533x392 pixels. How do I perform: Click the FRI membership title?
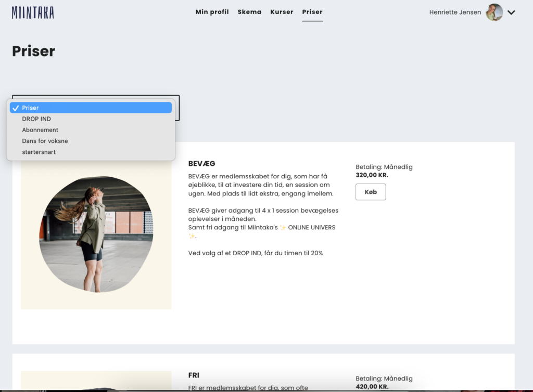click(194, 375)
